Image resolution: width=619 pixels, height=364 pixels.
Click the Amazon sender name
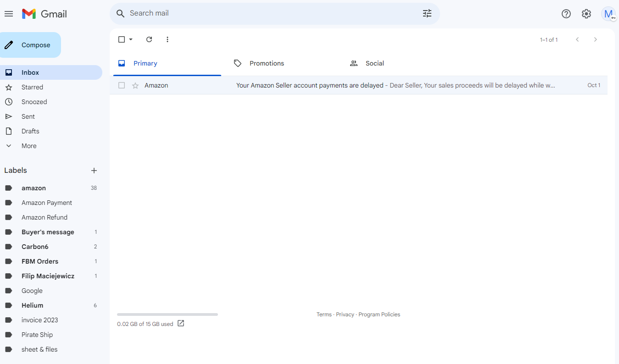[156, 85]
